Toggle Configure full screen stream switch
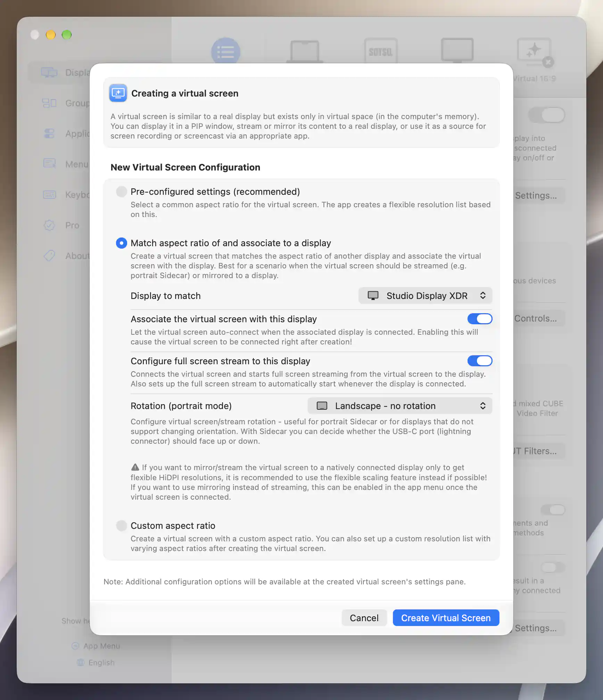 pos(480,361)
